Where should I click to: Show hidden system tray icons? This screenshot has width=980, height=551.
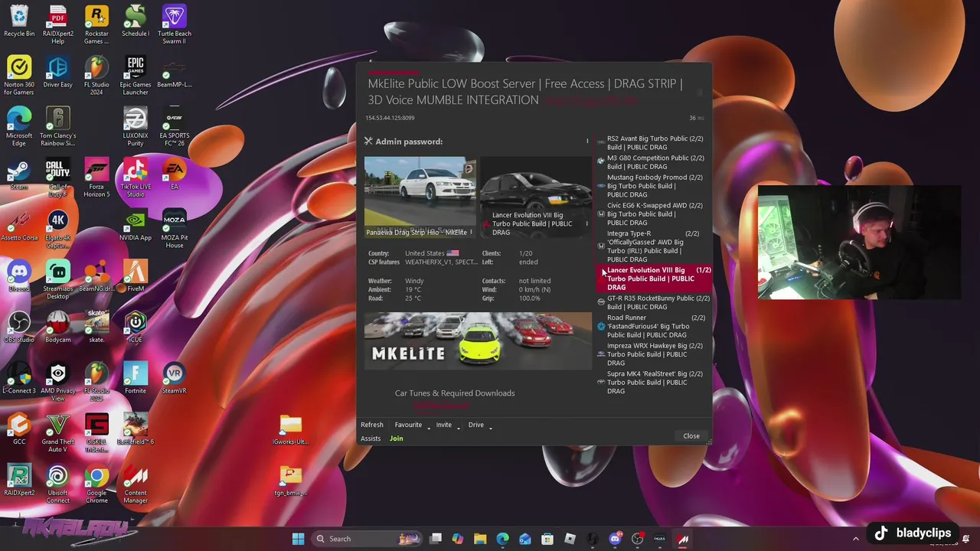[856, 539]
